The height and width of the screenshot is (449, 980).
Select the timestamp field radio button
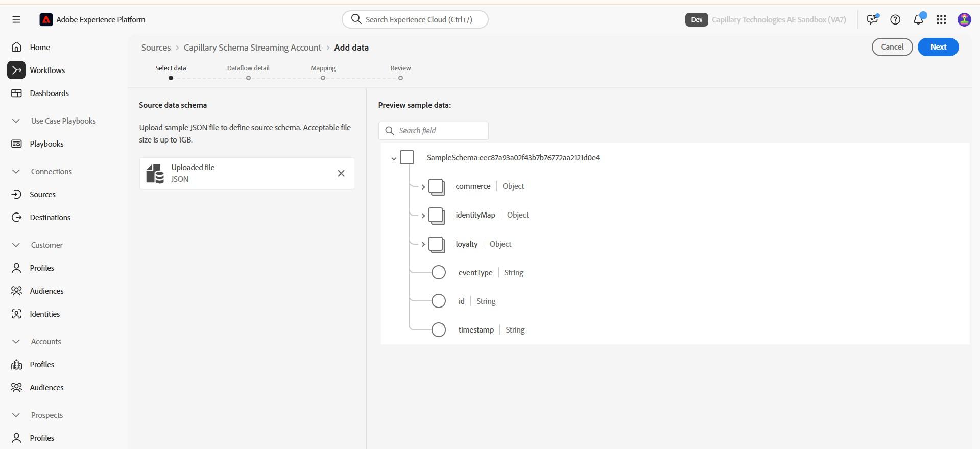[x=439, y=329]
